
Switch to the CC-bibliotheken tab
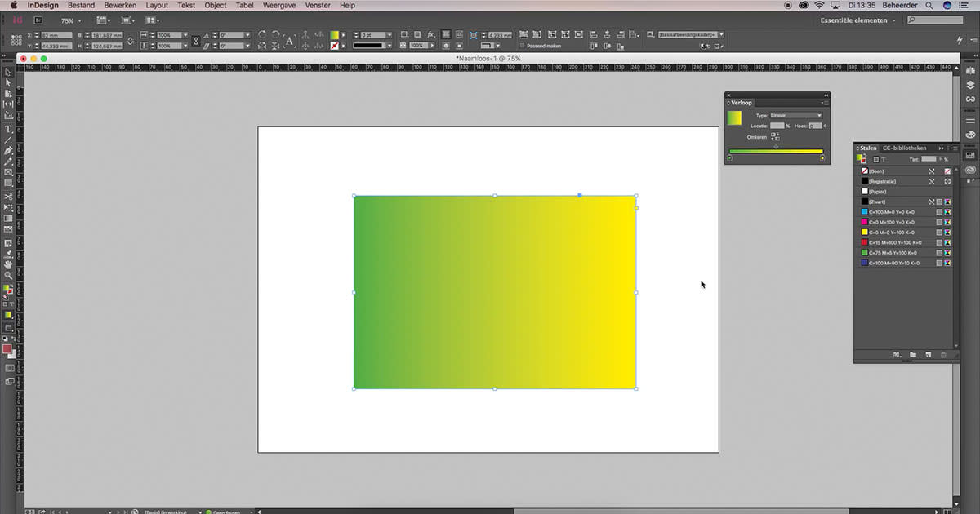click(903, 148)
